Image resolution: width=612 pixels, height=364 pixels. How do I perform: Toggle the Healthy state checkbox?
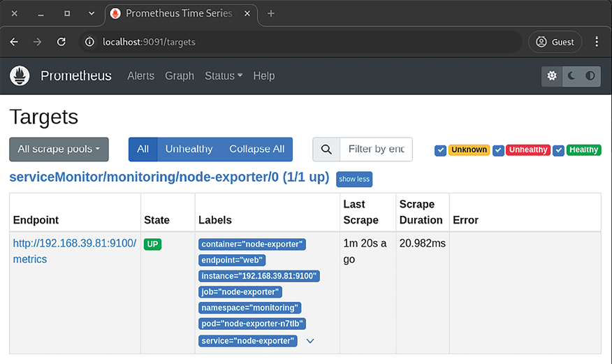tap(558, 150)
